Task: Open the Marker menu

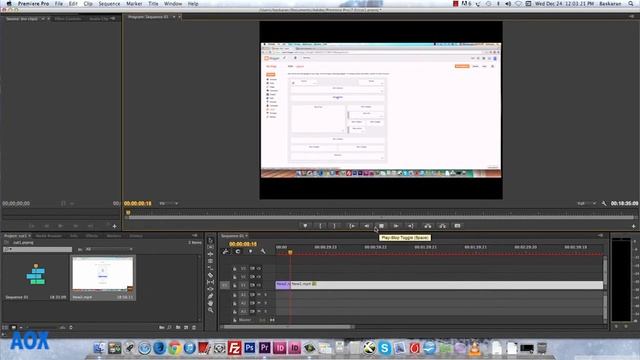Action: 134,4
